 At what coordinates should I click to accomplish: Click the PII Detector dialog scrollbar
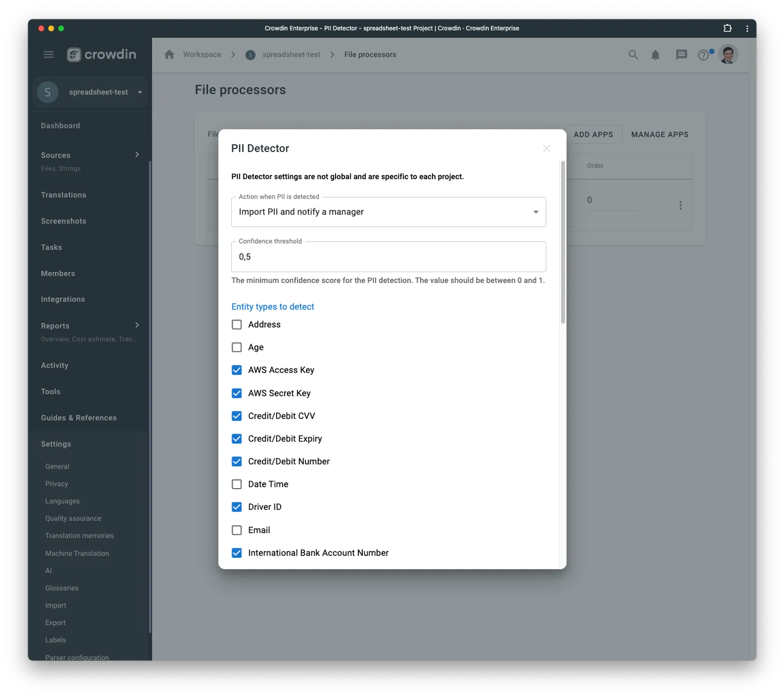pyautogui.click(x=563, y=242)
